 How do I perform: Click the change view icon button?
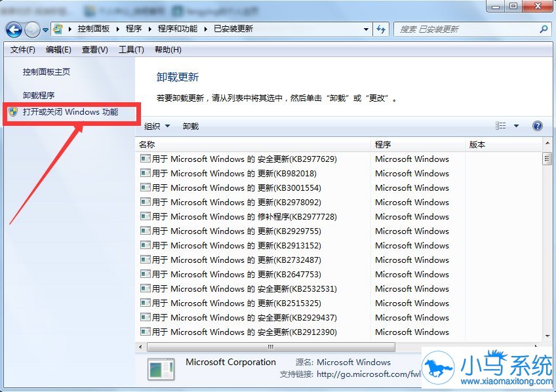pos(501,126)
